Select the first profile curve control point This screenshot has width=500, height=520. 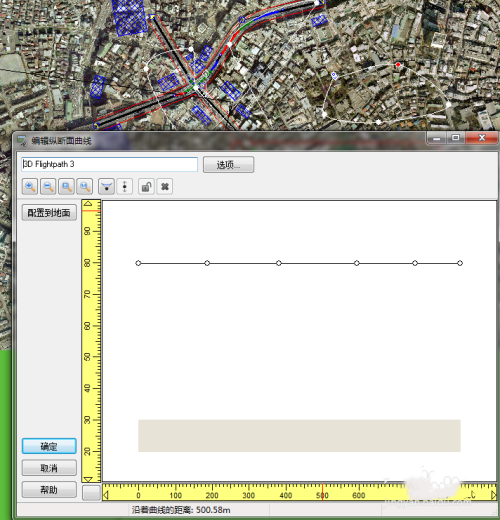(138, 263)
